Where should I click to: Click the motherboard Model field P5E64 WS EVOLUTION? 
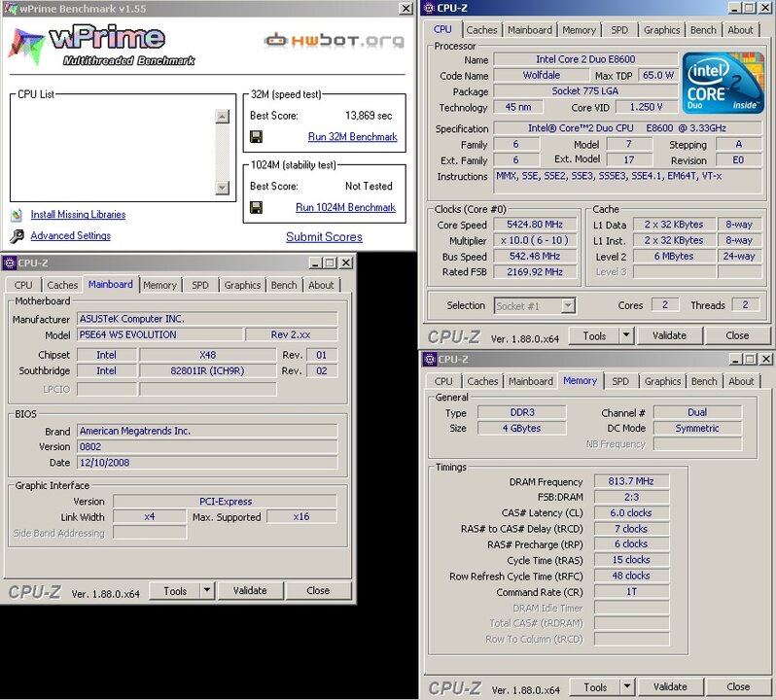click(159, 334)
